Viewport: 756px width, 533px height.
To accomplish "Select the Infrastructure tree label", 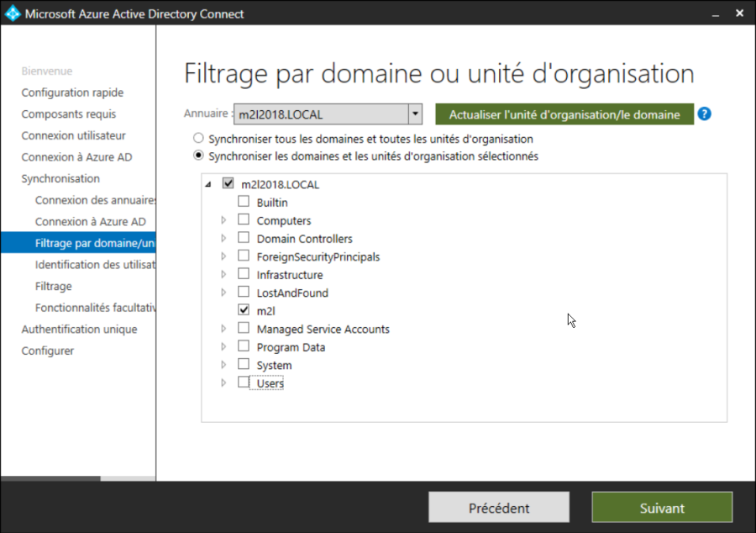I will pos(290,275).
